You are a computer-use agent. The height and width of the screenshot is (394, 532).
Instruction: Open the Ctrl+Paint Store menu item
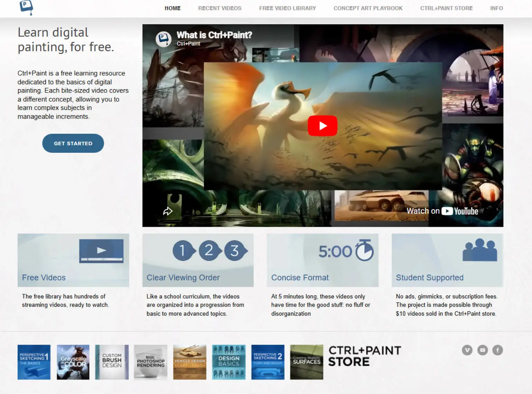pyautogui.click(x=446, y=8)
